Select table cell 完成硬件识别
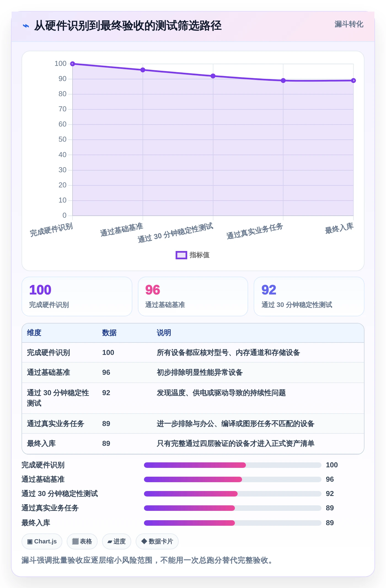386x588 pixels. point(49,353)
